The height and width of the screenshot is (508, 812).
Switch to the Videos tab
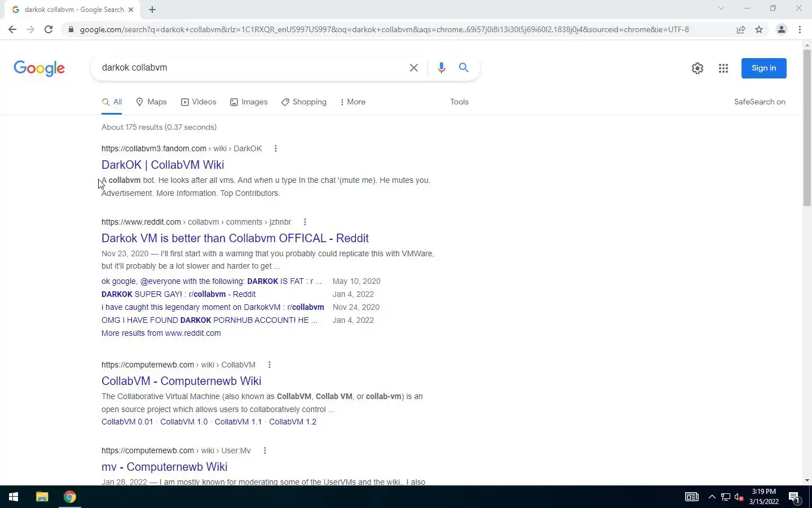pos(198,102)
